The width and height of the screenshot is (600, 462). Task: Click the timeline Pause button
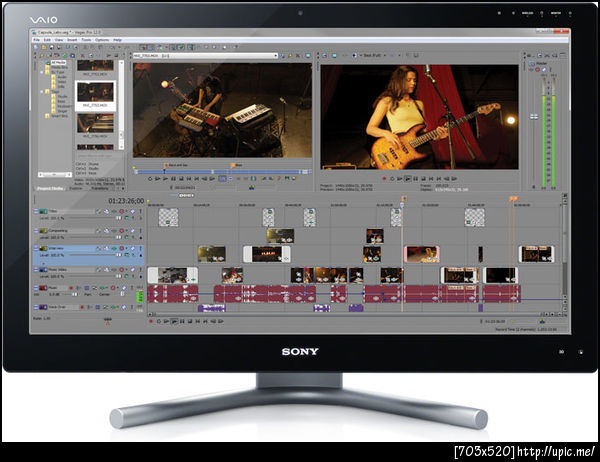183,322
